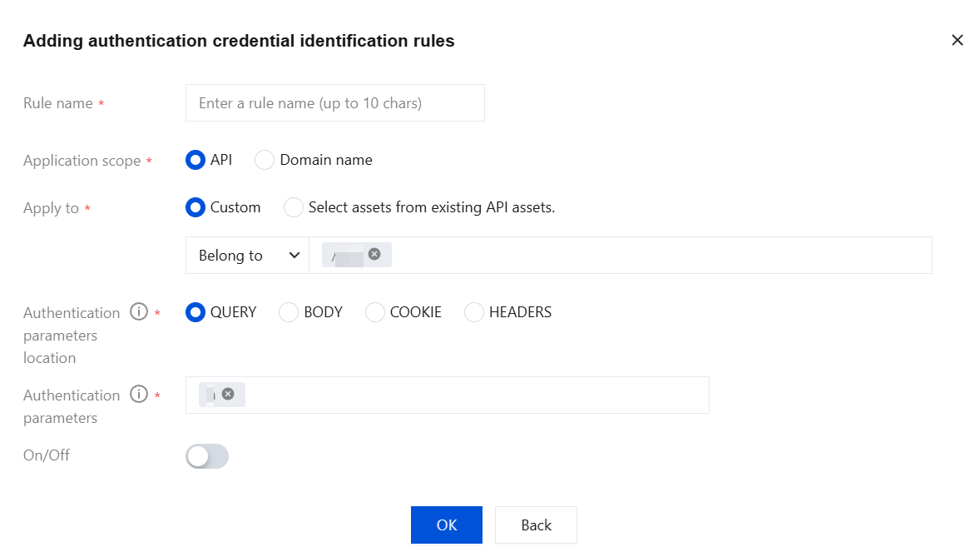Click inside the Authentication parameters field
Viewport: 980px width, 552px height.
click(x=474, y=395)
